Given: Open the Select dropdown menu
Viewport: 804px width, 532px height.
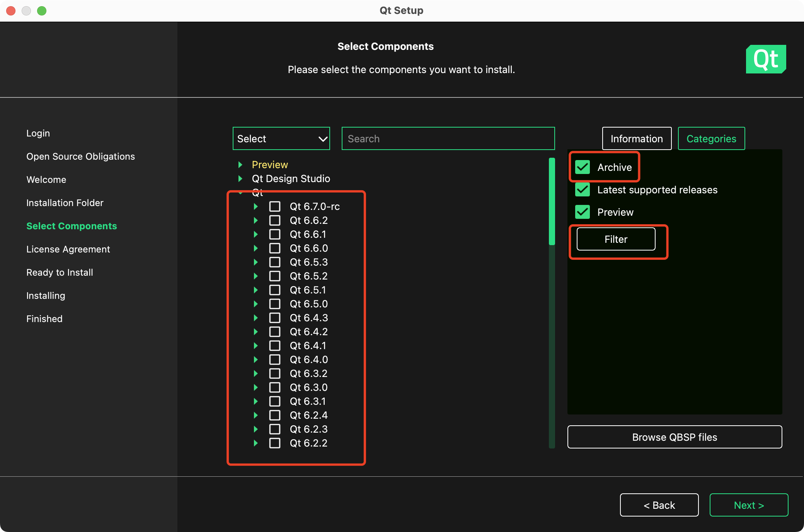Looking at the screenshot, I should click(281, 139).
